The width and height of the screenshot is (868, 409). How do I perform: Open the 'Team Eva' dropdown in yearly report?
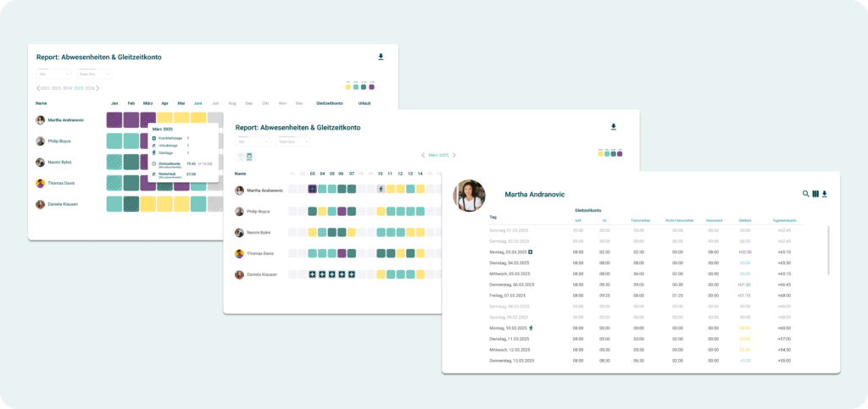[95, 75]
